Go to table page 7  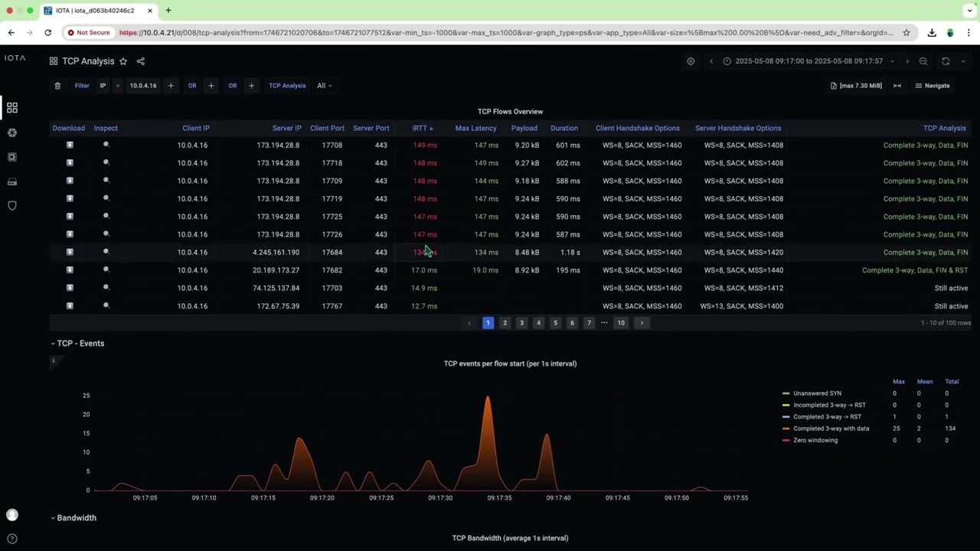click(x=589, y=323)
